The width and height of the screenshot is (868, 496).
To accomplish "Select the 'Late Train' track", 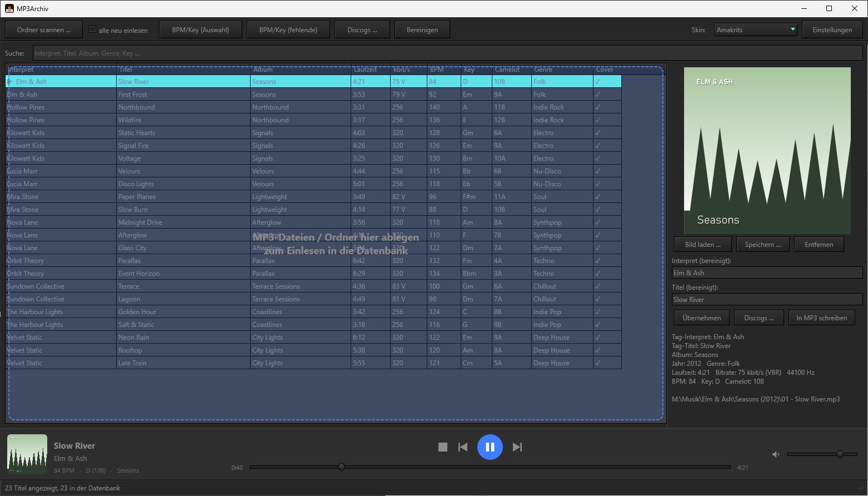I will click(x=313, y=363).
